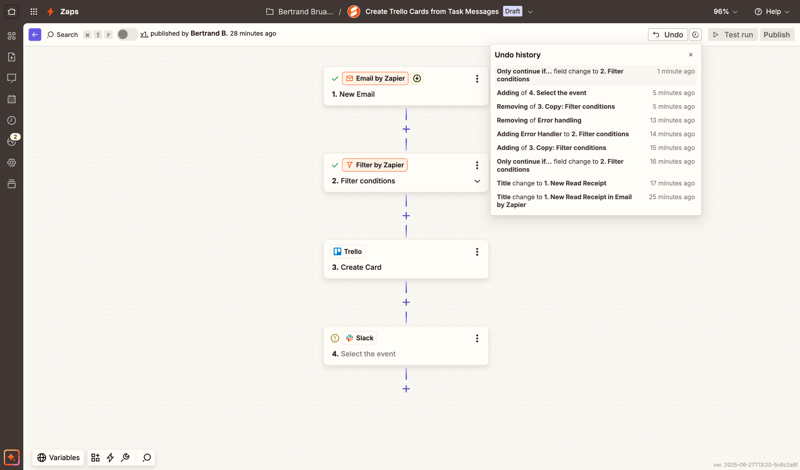Click the Slack step warning icon
The height and width of the screenshot is (470, 800).
tap(335, 338)
